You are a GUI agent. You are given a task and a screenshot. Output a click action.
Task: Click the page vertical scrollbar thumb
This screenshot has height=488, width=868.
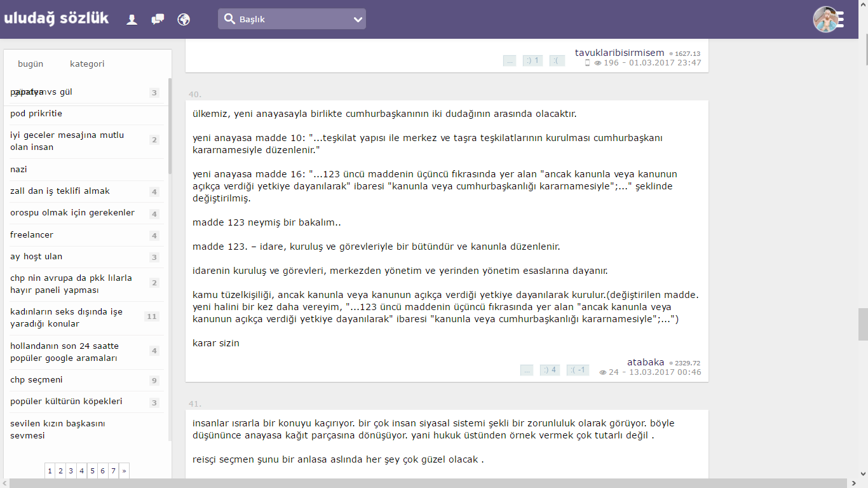coord(863,324)
